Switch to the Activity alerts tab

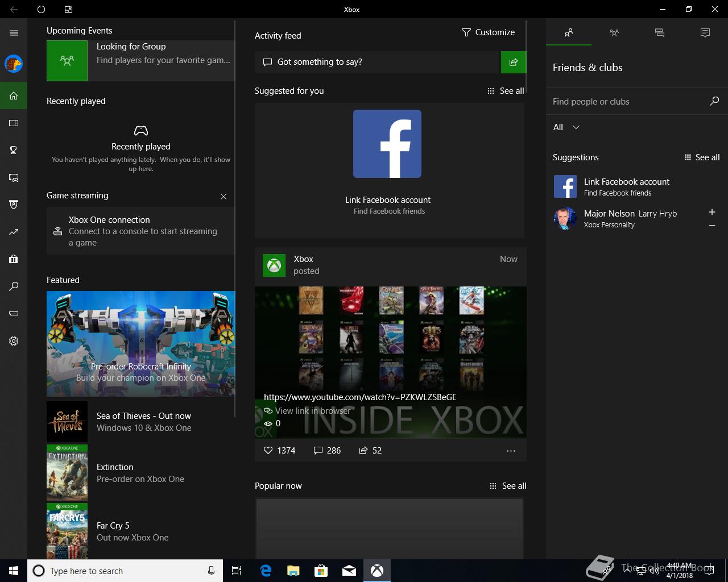705,33
